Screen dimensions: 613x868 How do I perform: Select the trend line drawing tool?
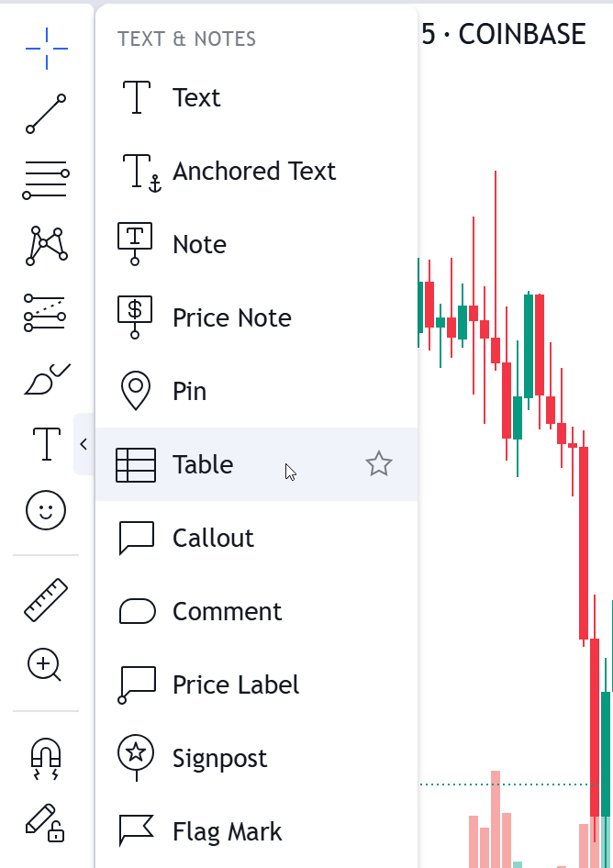pos(46,113)
